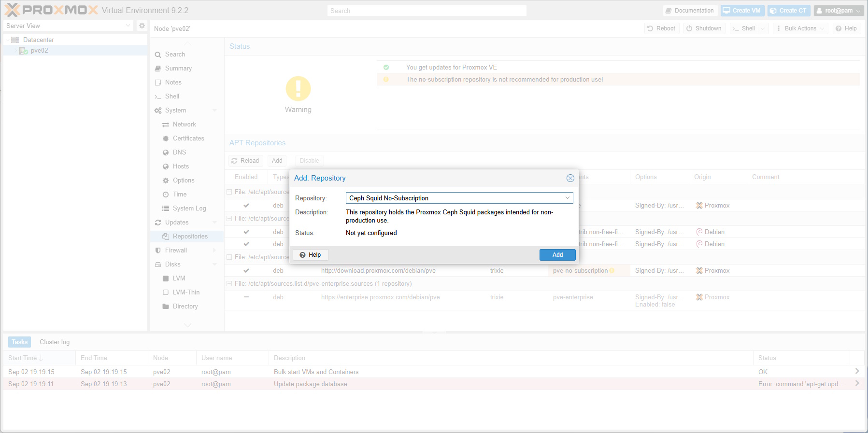Select the pve-enterprise repository row

tap(544, 300)
